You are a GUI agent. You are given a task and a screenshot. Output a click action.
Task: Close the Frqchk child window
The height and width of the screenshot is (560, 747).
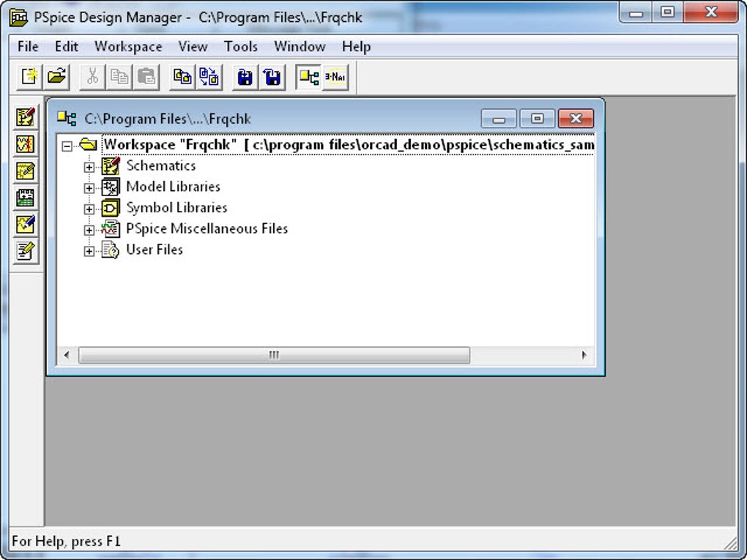576,119
